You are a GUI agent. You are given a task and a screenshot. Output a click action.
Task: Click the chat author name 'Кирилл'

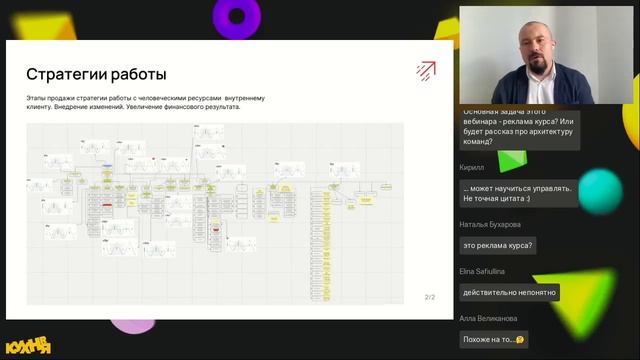tap(471, 167)
